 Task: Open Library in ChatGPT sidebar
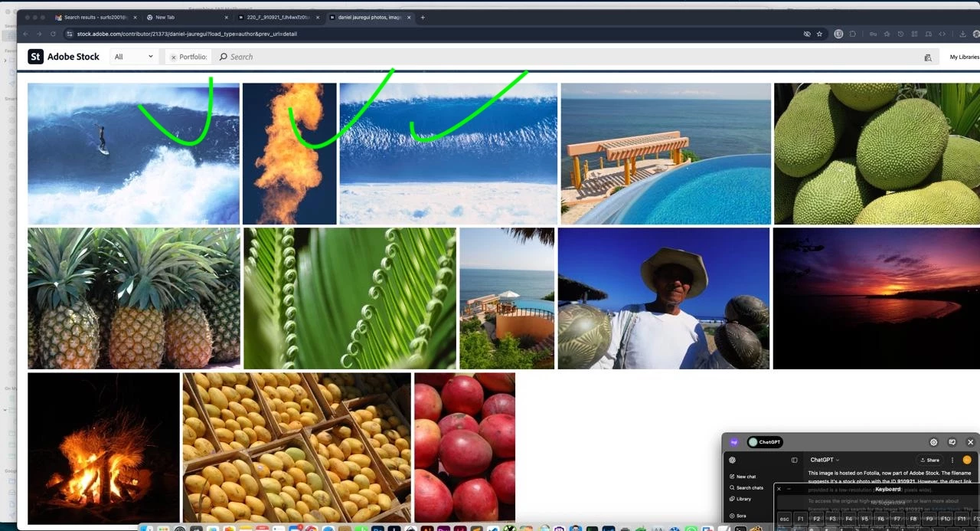[740, 499]
